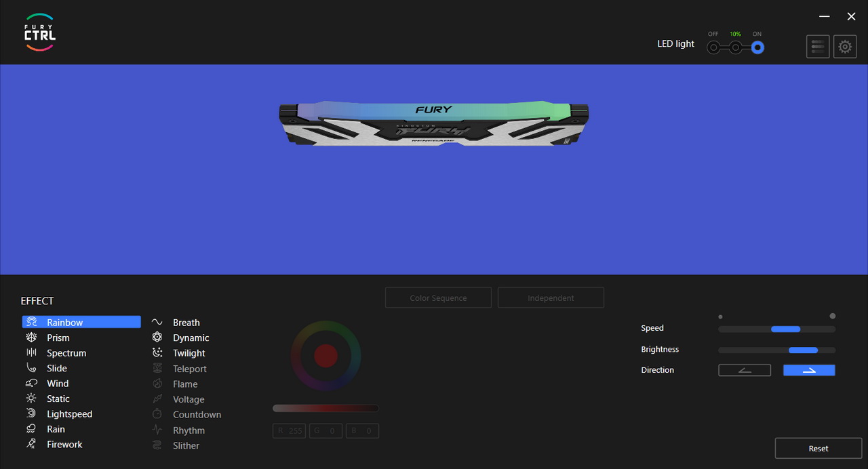
Task: Click the LED light label
Action: coord(676,43)
